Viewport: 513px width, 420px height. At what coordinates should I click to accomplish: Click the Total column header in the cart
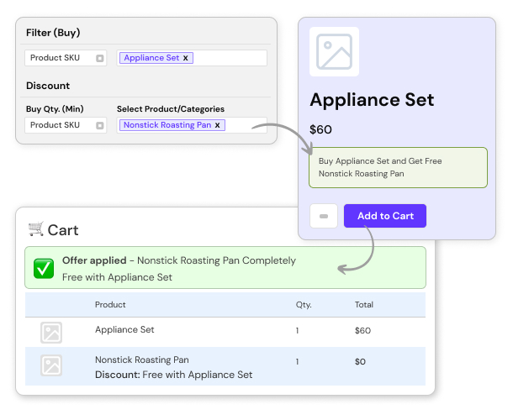tap(364, 305)
